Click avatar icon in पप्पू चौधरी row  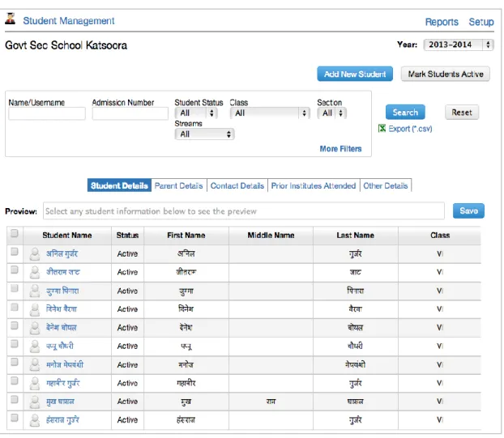coord(35,347)
